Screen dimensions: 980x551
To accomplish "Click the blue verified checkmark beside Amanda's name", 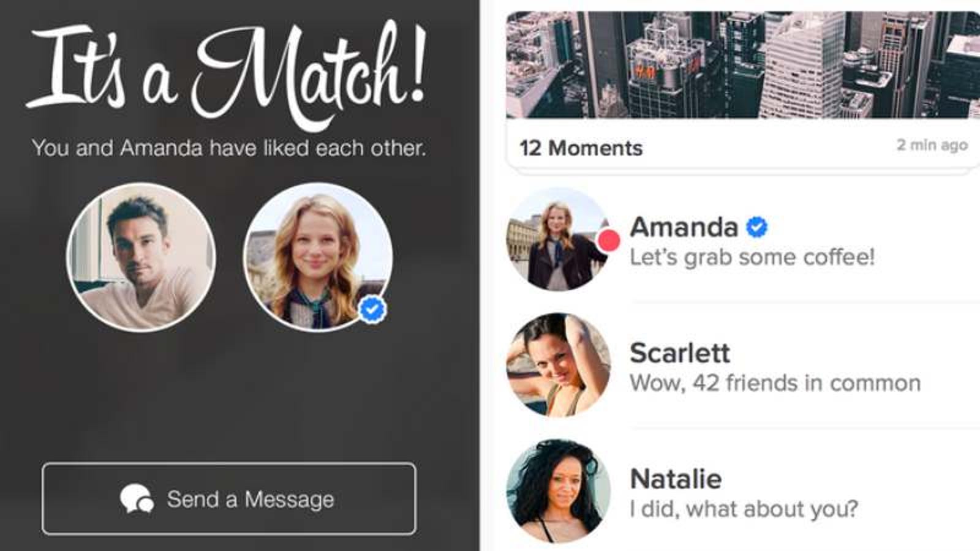I will (757, 227).
